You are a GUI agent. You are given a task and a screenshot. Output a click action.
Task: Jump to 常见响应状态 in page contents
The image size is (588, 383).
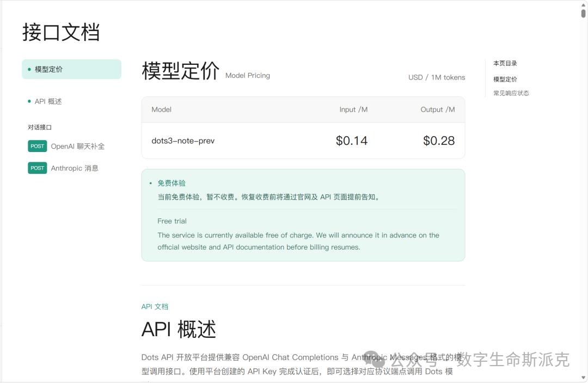(x=511, y=93)
